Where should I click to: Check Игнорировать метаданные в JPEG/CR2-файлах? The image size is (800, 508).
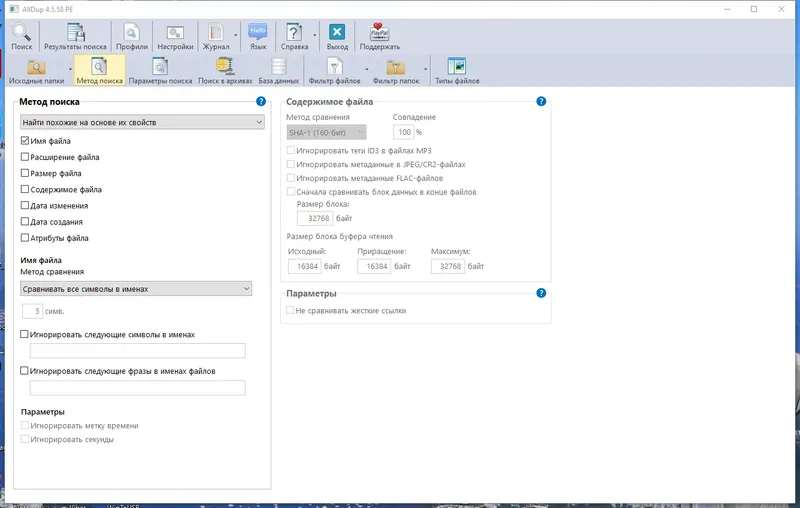pos(290,164)
